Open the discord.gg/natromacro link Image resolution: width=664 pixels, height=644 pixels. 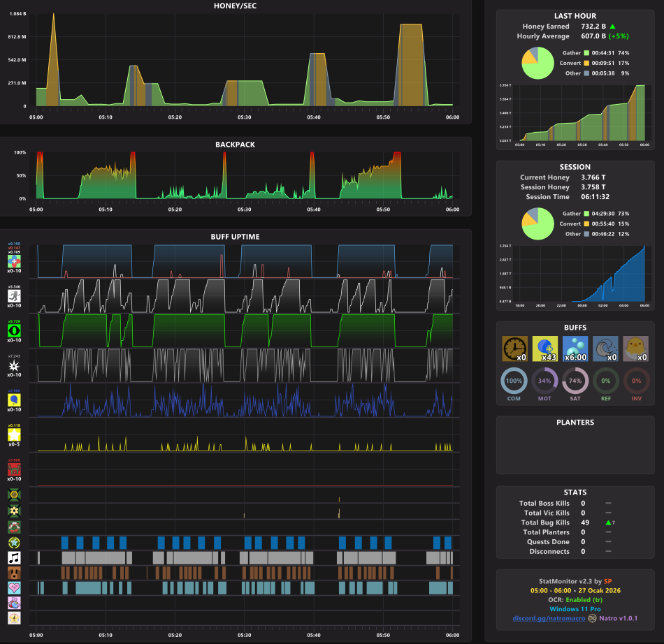click(x=549, y=618)
